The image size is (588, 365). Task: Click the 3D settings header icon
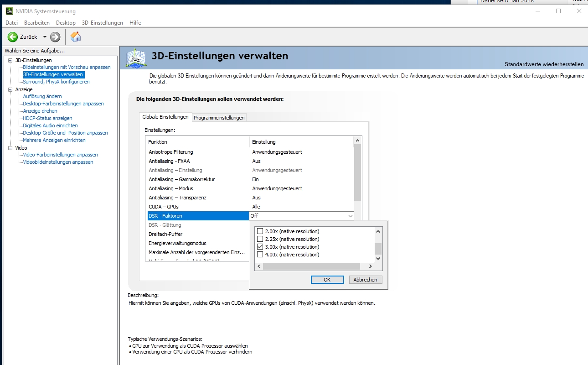(136, 58)
